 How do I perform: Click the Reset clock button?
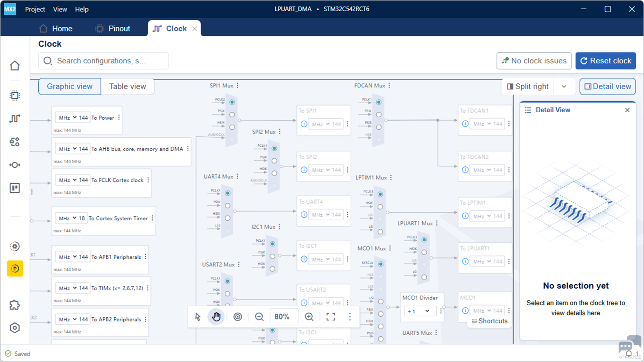pos(605,61)
